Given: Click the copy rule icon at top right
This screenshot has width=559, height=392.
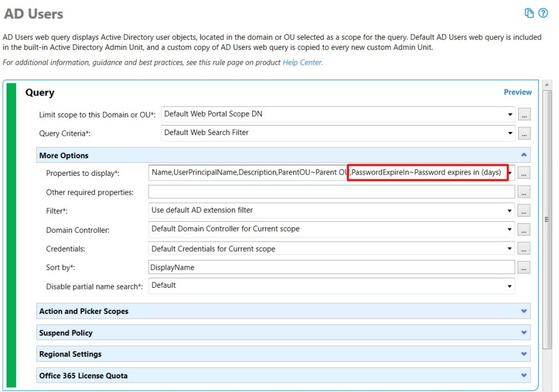Looking at the screenshot, I should [x=529, y=13].
